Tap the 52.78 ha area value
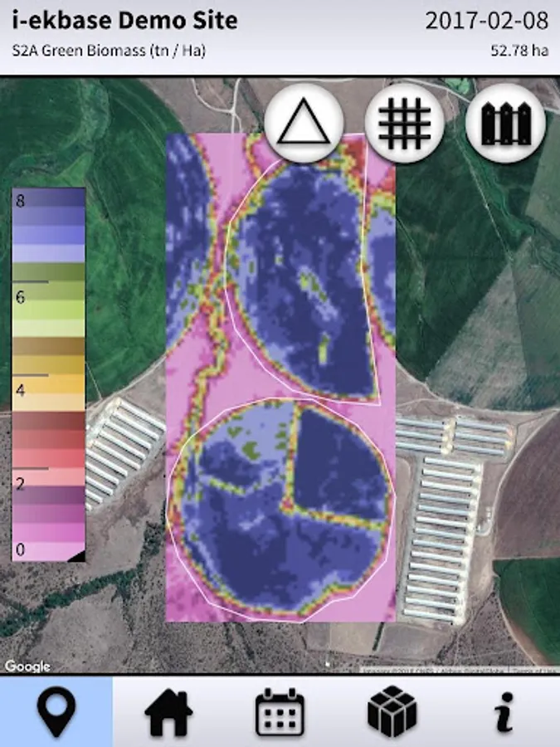This screenshot has width=560, height=747. 519,51
